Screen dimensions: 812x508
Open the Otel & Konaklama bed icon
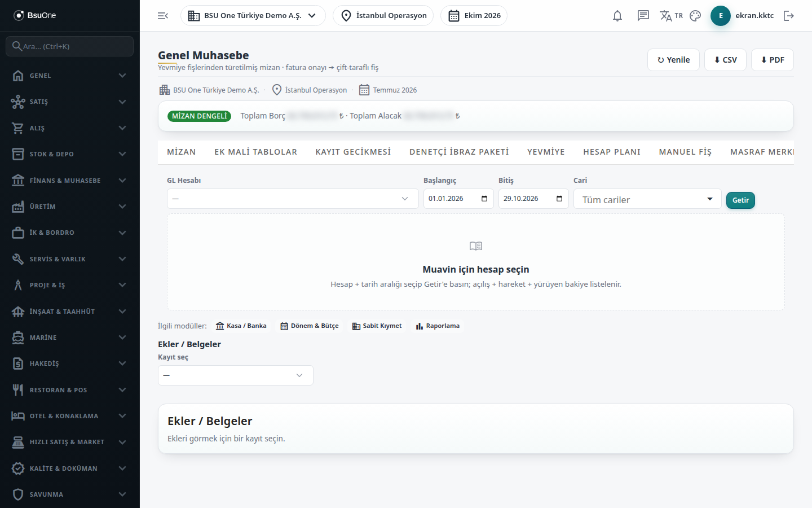click(18, 416)
